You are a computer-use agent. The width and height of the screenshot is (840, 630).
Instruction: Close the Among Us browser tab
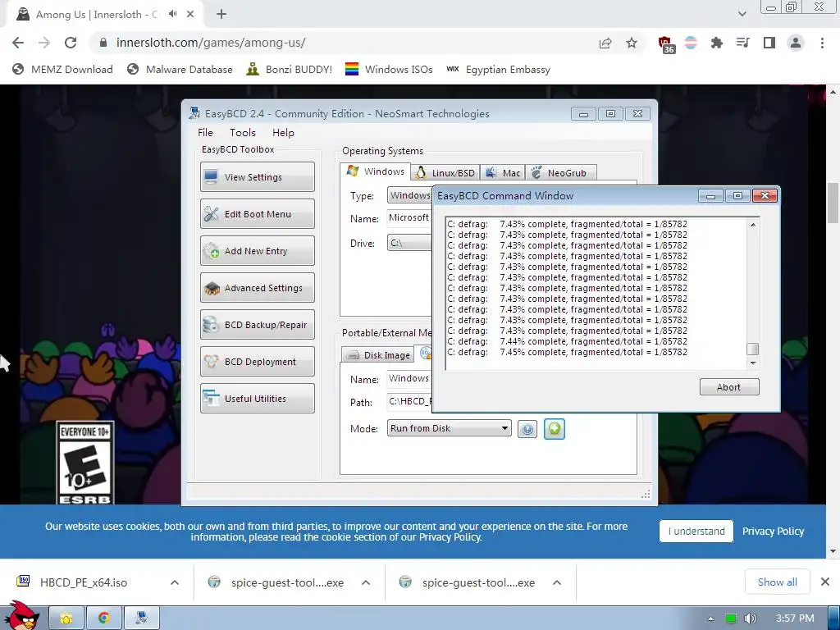(190, 14)
